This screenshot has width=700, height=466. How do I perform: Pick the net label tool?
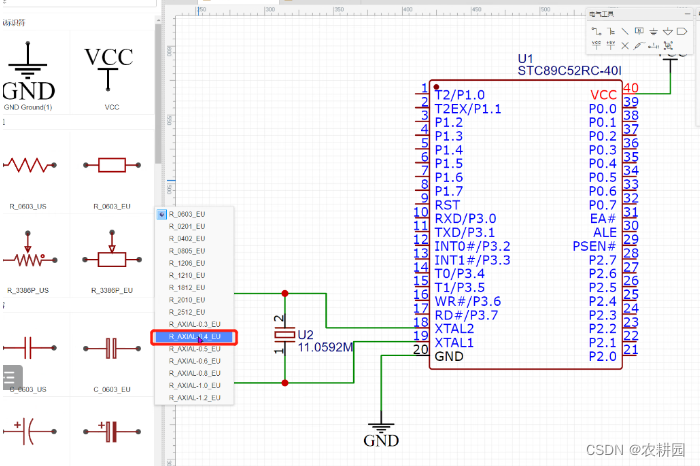point(639,31)
